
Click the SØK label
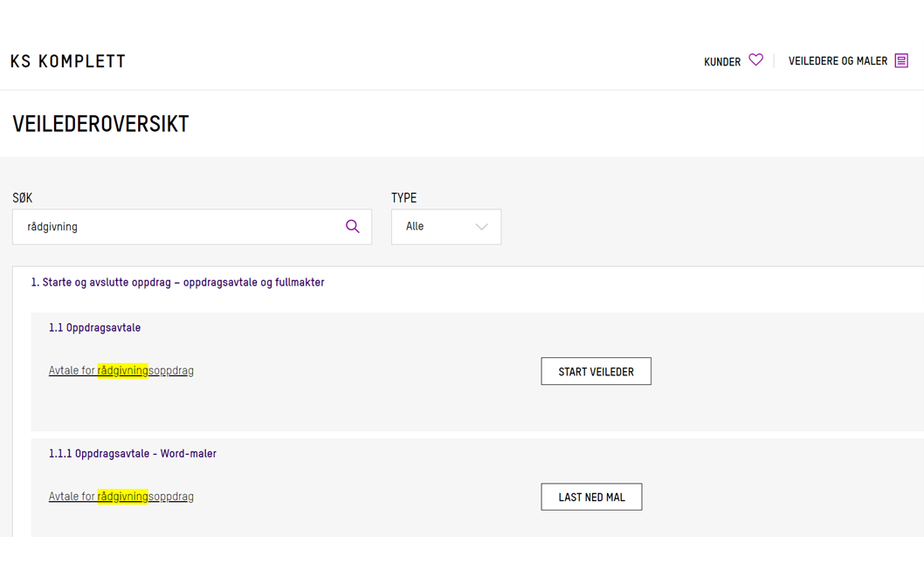click(x=23, y=198)
